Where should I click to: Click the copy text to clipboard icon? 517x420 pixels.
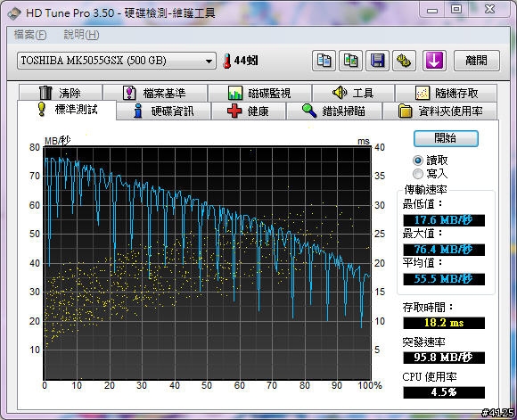pyautogui.click(x=324, y=61)
